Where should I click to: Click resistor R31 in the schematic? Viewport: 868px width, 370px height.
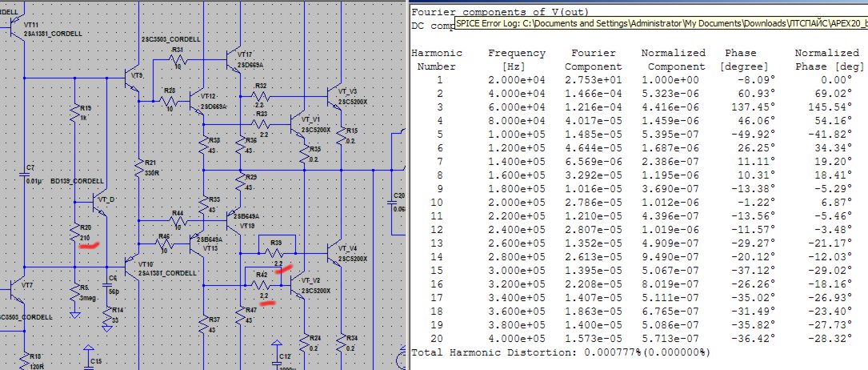click(178, 60)
